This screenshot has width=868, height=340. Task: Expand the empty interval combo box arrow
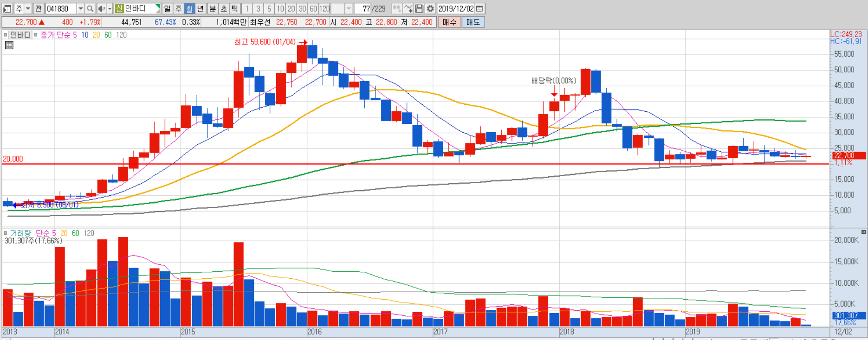(349, 8)
